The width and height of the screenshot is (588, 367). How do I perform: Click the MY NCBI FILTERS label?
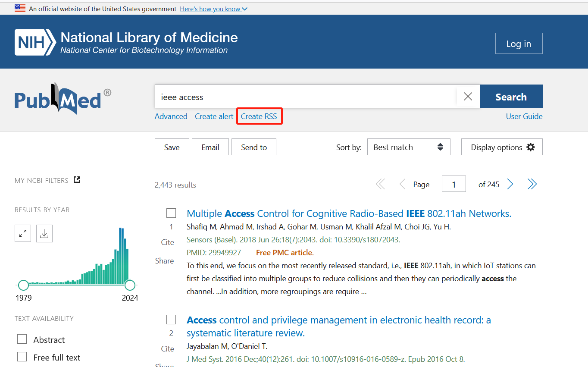click(x=41, y=181)
